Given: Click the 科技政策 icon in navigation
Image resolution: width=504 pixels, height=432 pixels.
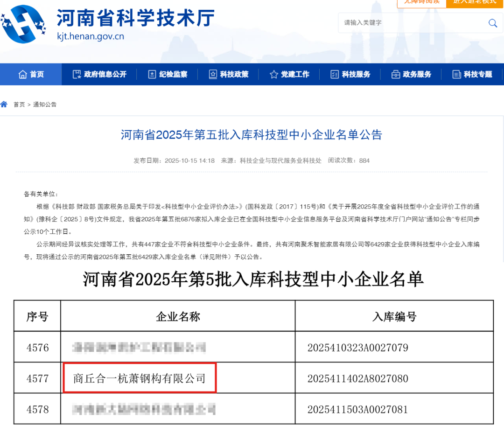Looking at the screenshot, I should click(213, 74).
